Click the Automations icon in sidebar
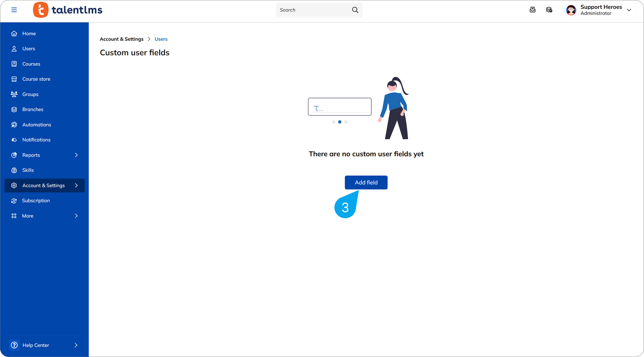Screen dimensions: 644x357 14,125
